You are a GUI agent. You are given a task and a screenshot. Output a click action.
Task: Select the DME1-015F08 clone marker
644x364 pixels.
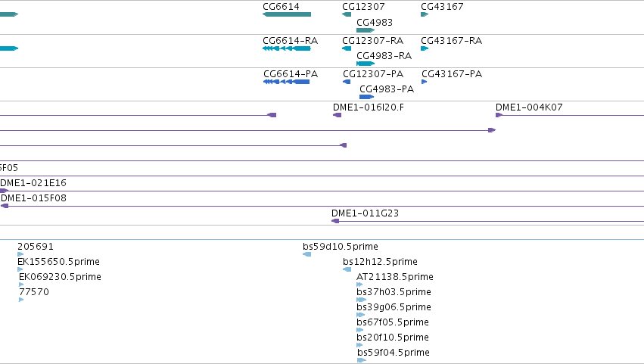tap(5, 206)
